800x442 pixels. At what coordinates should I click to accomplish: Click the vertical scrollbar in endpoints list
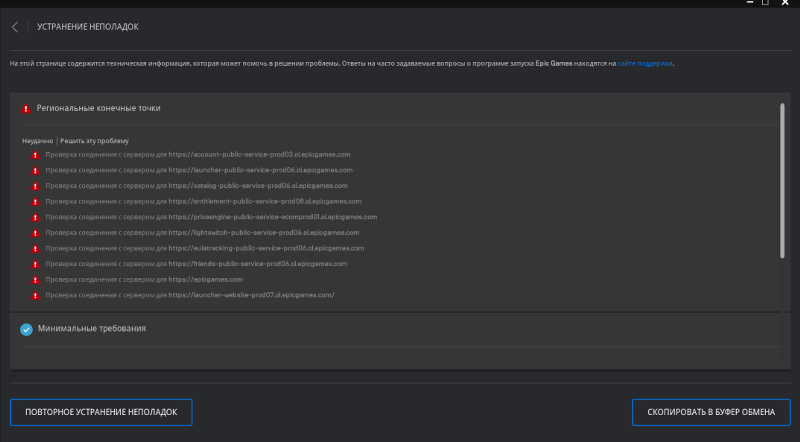[x=782, y=180]
